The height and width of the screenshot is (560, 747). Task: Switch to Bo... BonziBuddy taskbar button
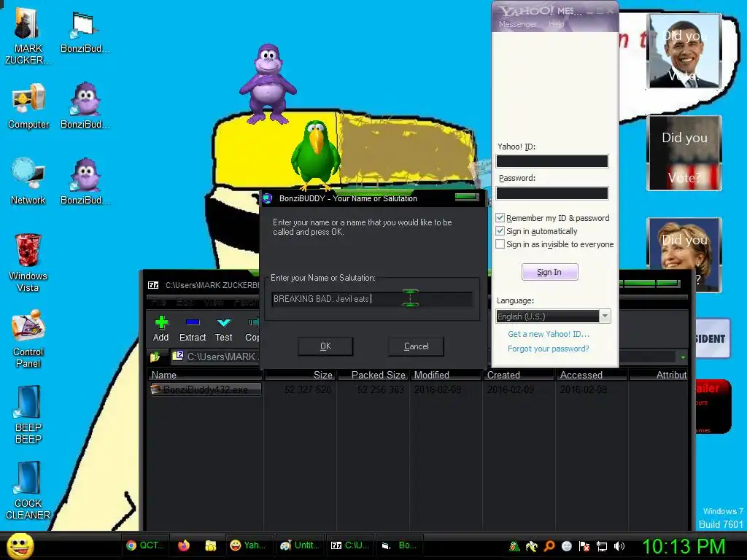(x=399, y=545)
